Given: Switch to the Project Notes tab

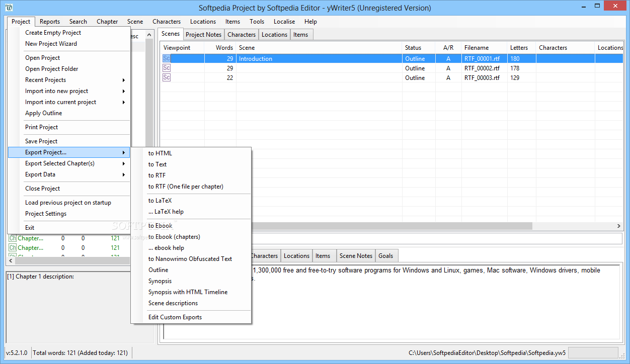Looking at the screenshot, I should point(203,35).
